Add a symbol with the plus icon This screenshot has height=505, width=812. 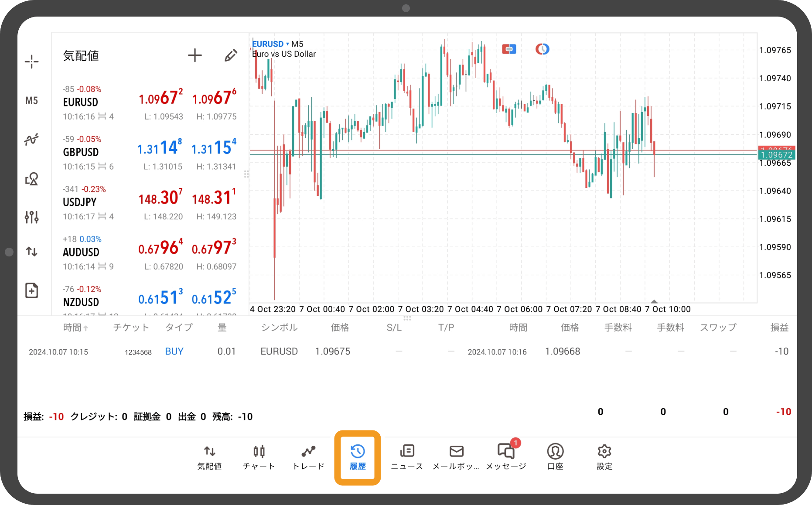[194, 55]
